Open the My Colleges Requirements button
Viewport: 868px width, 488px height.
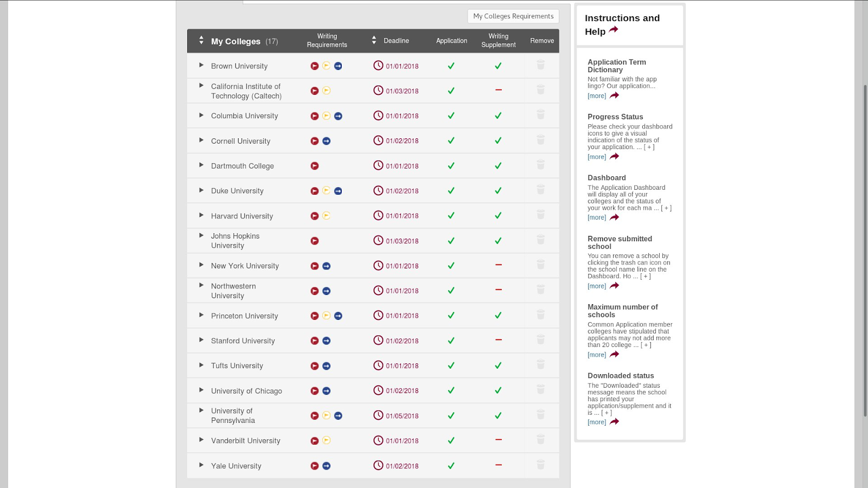(x=513, y=16)
